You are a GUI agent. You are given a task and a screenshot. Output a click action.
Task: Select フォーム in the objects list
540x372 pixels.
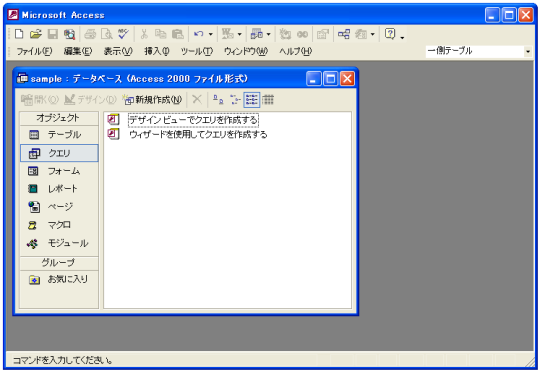[59, 171]
